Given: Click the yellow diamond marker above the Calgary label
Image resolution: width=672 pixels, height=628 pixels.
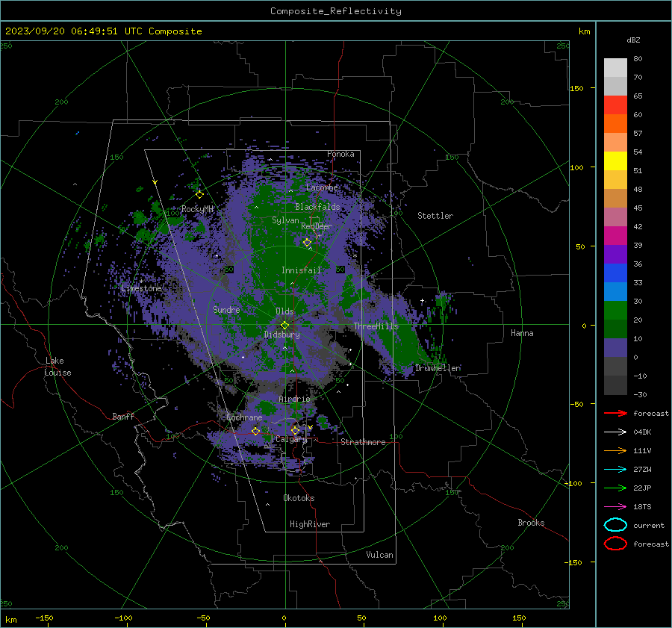Looking at the screenshot, I should pyautogui.click(x=295, y=430).
